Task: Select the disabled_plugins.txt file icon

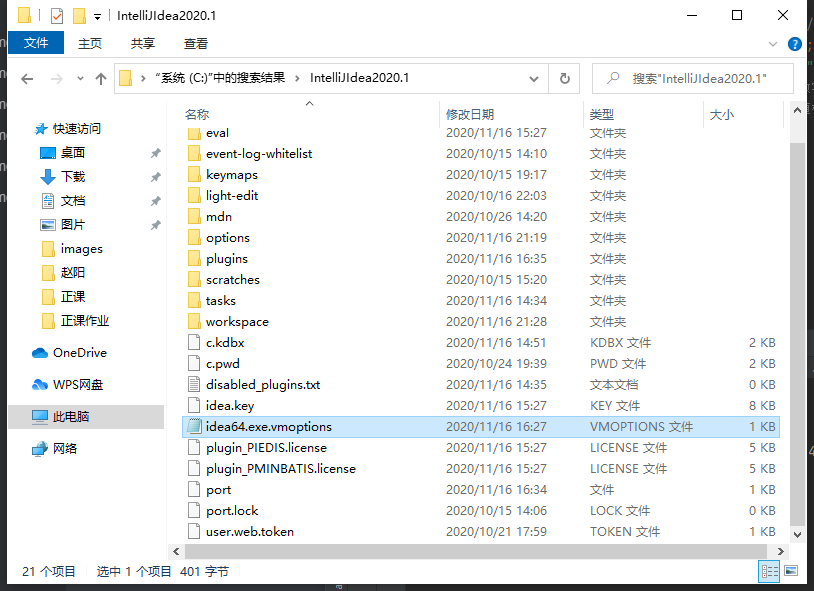Action: pyautogui.click(x=194, y=384)
